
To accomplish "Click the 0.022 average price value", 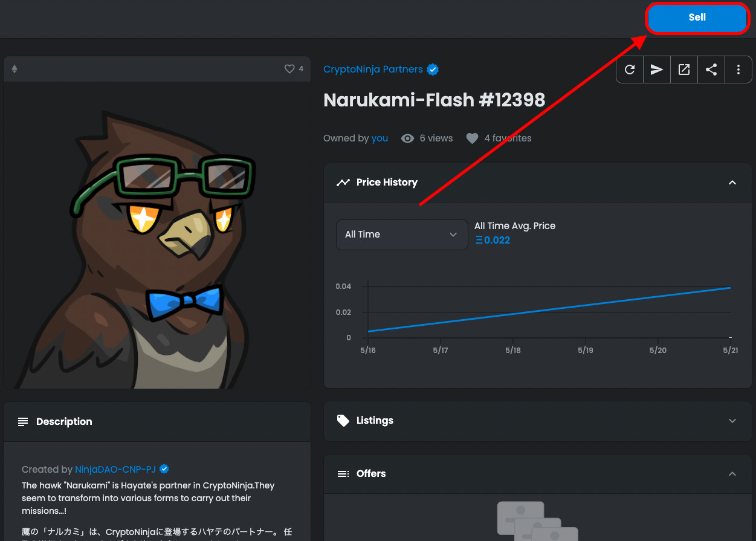I will point(493,241).
